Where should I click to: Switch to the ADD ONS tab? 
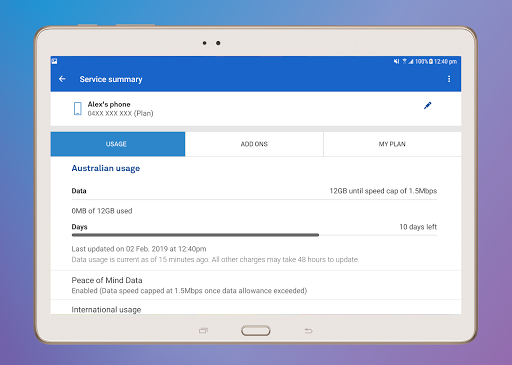point(254,144)
